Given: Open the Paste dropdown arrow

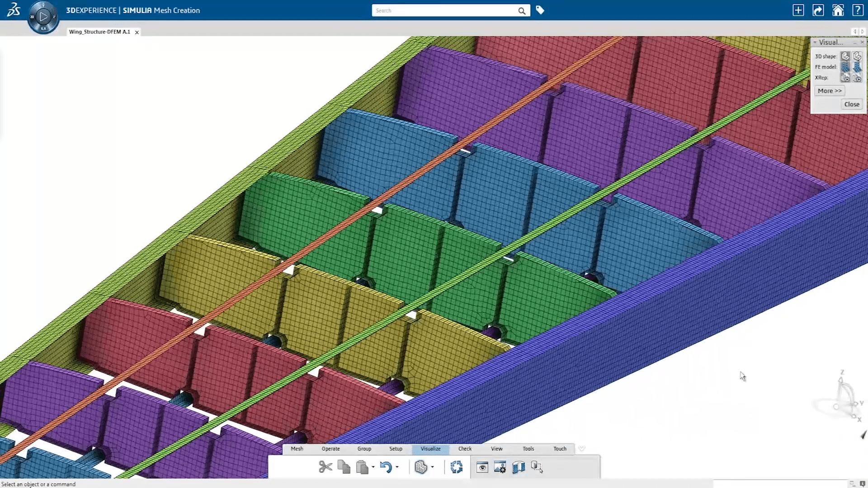Looking at the screenshot, I should click(373, 467).
